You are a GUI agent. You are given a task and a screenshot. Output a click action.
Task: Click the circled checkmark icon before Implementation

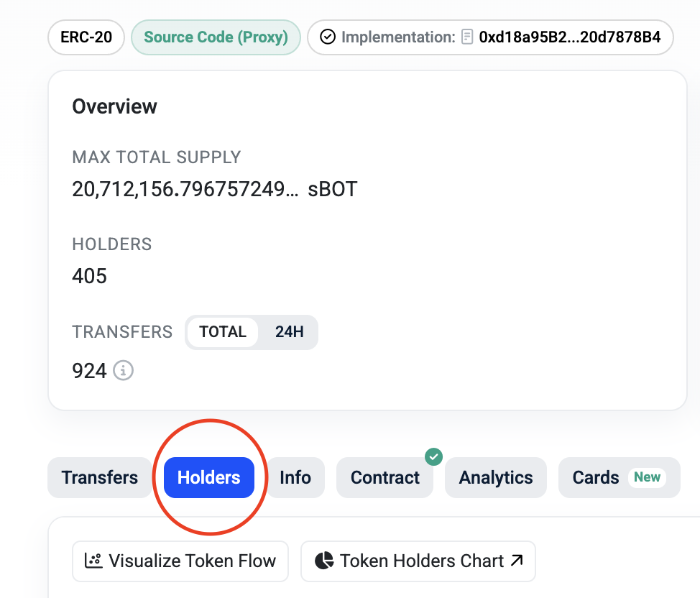point(328,37)
